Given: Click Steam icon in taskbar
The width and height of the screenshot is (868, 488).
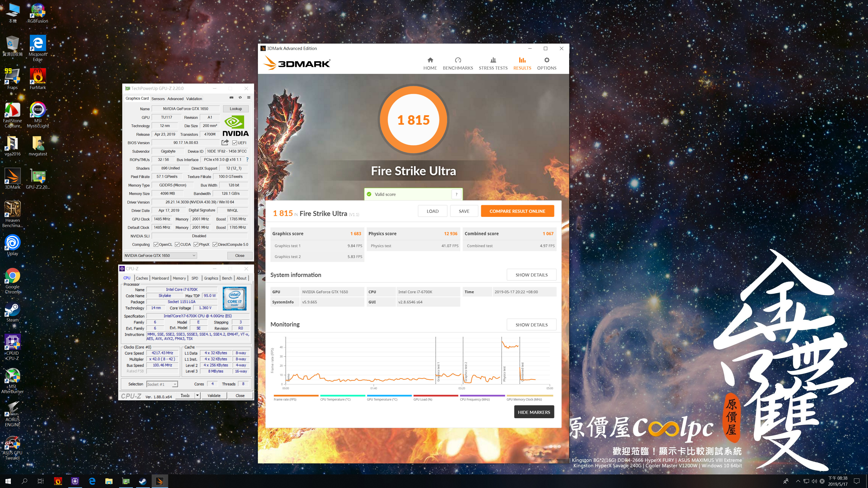Looking at the screenshot, I should pyautogui.click(x=143, y=481).
